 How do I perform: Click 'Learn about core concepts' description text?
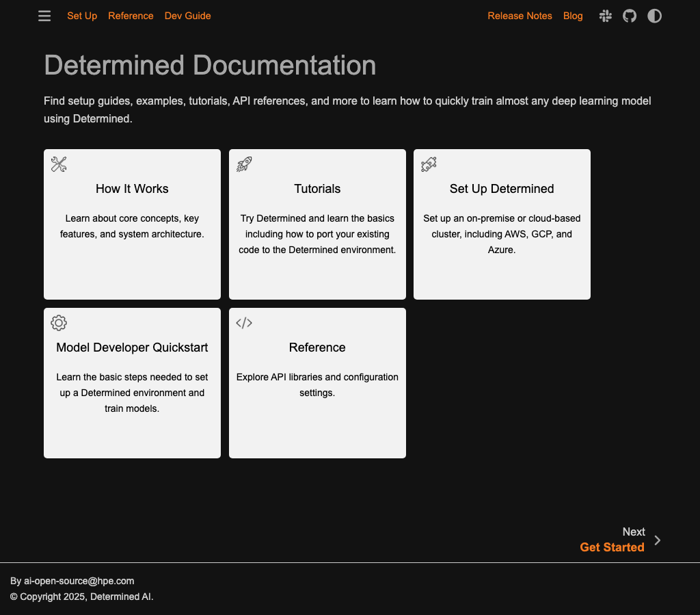click(132, 226)
